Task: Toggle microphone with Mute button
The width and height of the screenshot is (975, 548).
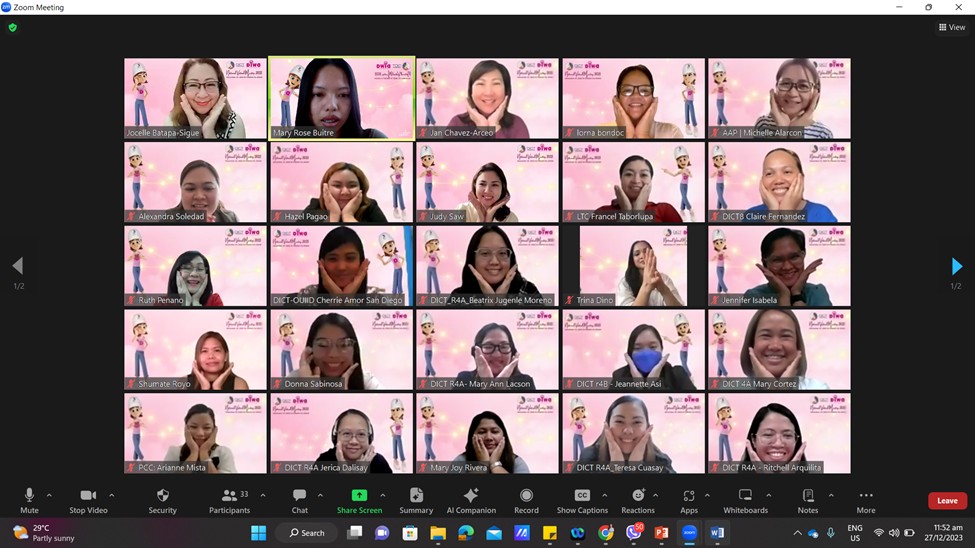Action: 29,499
